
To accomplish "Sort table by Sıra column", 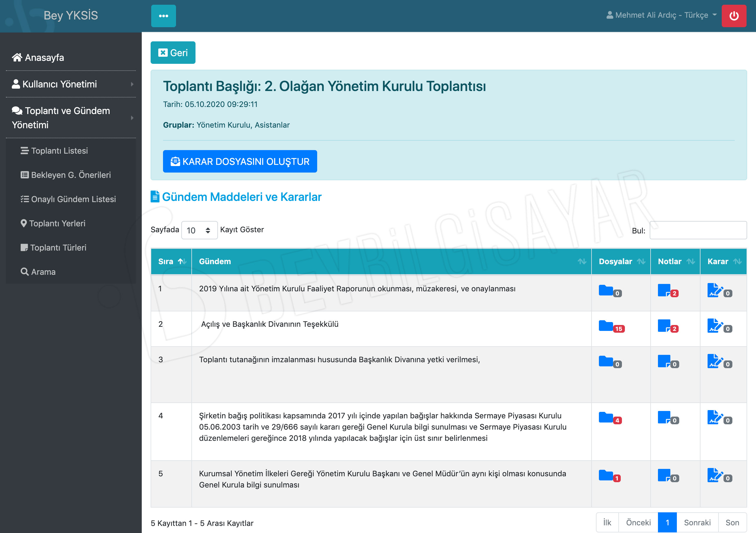I will point(171,261).
